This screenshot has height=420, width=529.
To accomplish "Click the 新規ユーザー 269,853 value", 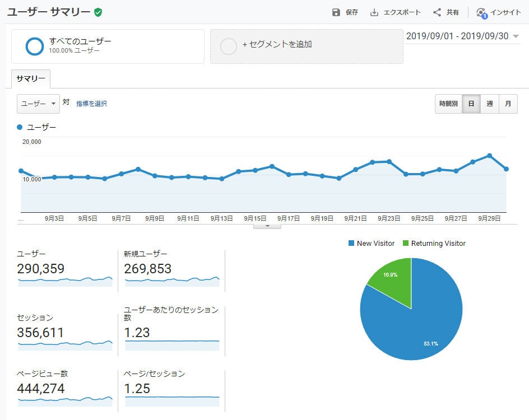I will pos(147,269).
